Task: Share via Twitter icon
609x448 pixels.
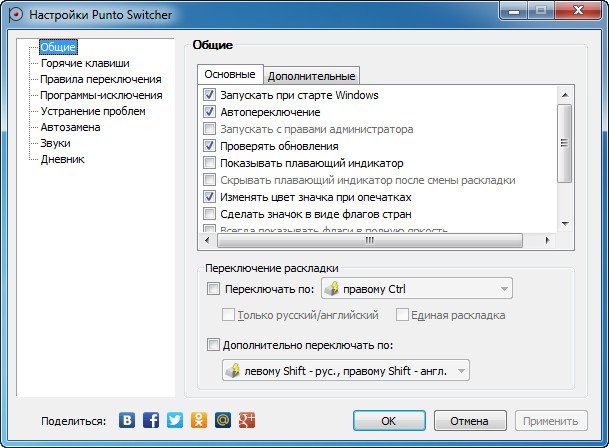Action: point(175,420)
